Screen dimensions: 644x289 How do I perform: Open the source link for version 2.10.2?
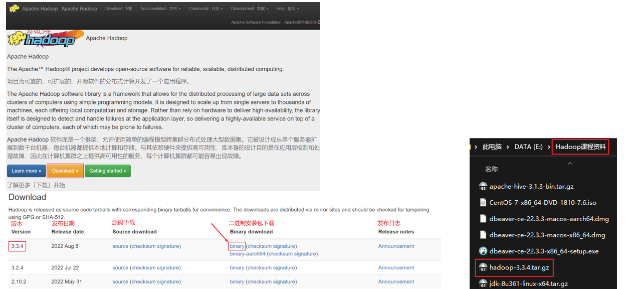point(120,282)
